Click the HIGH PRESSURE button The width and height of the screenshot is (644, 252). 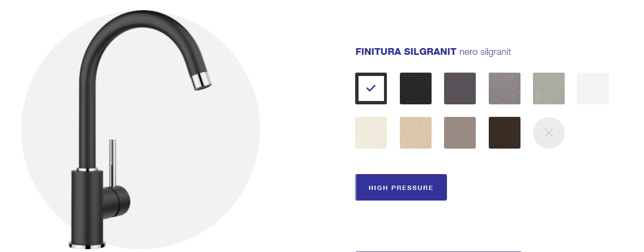pyautogui.click(x=401, y=188)
